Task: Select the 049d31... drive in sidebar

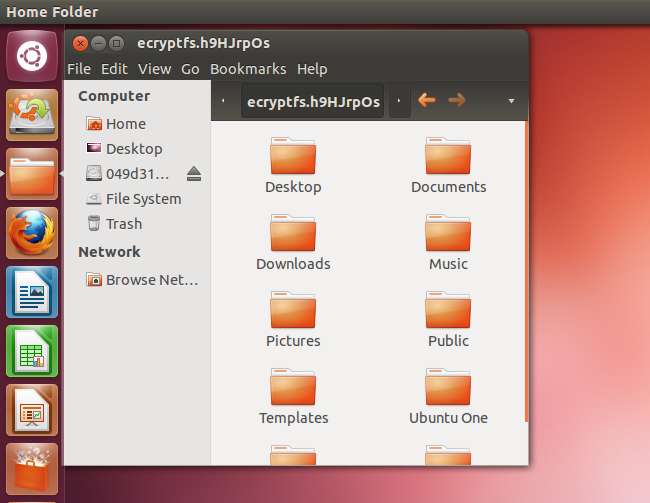Action: [x=128, y=174]
